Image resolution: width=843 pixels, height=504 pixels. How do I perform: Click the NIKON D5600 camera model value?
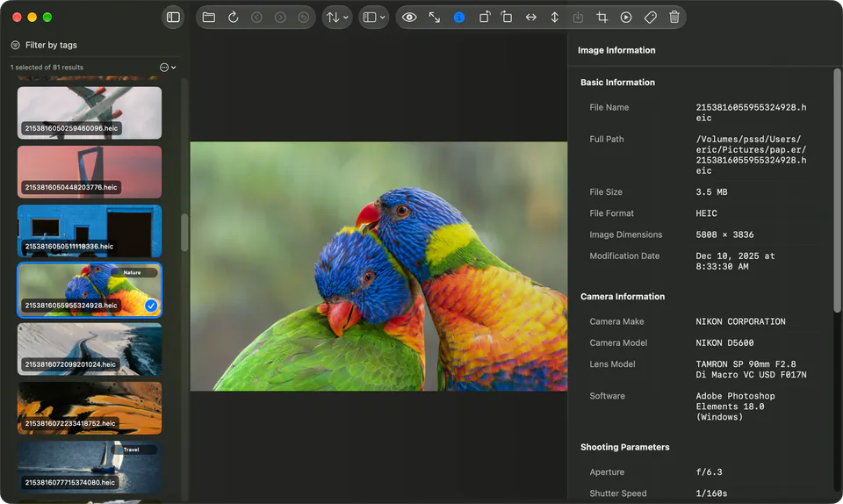724,342
